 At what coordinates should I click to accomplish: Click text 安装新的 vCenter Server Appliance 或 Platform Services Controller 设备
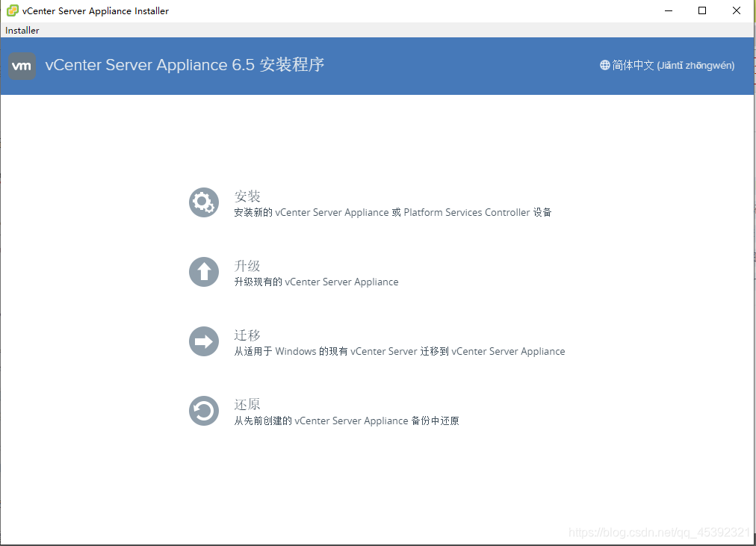coord(393,213)
